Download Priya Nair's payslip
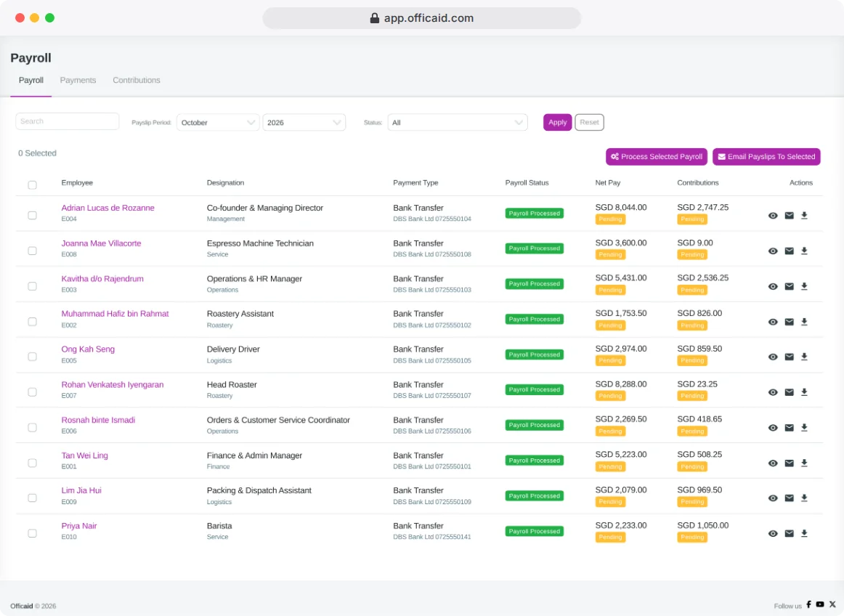The width and height of the screenshot is (844, 616). click(804, 534)
